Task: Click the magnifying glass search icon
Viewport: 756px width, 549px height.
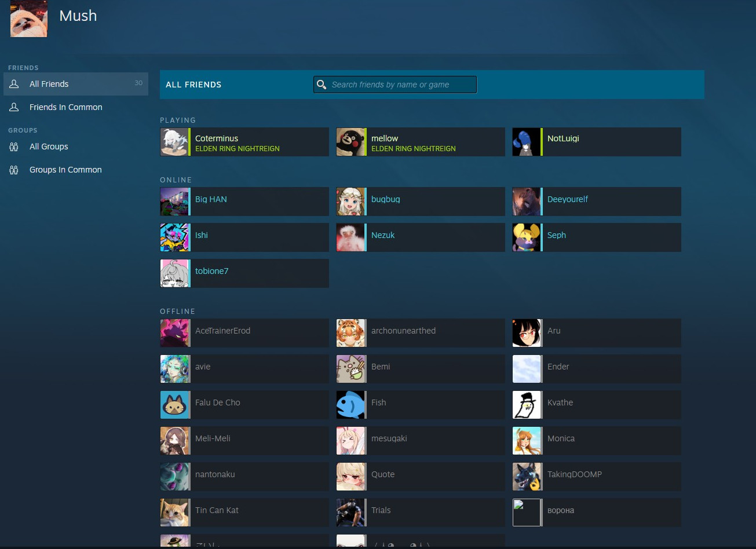Action: point(322,85)
